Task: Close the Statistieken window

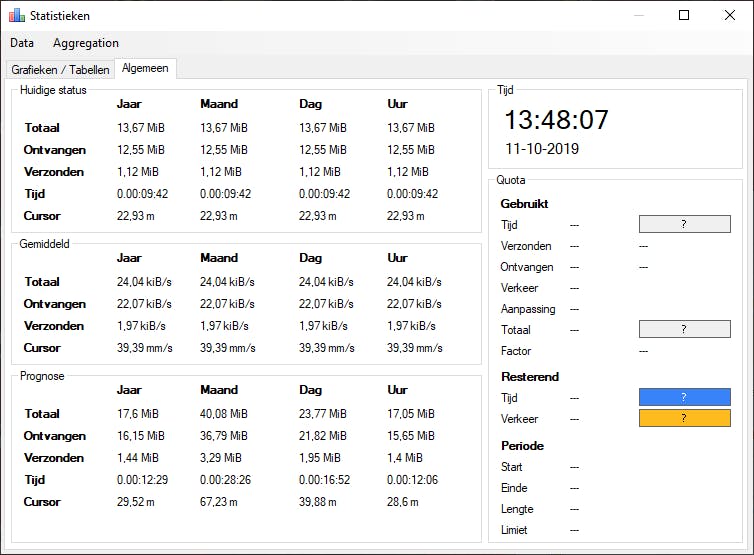Action: coord(729,15)
